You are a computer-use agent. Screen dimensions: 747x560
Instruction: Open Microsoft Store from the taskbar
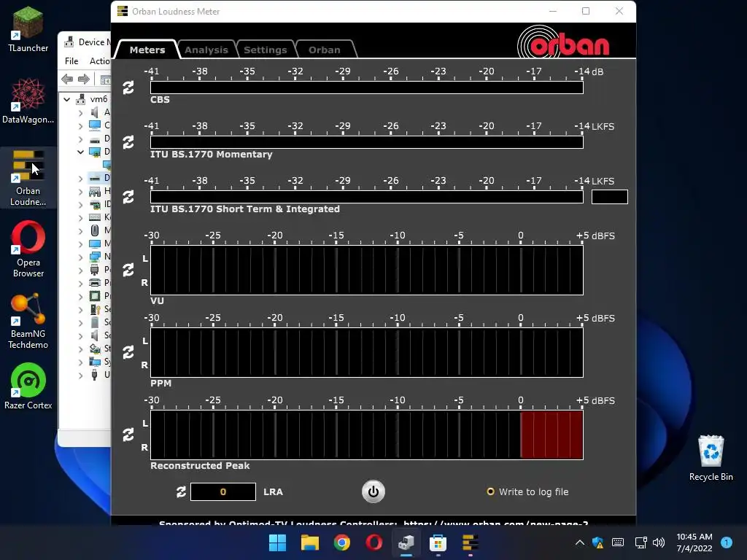click(438, 542)
